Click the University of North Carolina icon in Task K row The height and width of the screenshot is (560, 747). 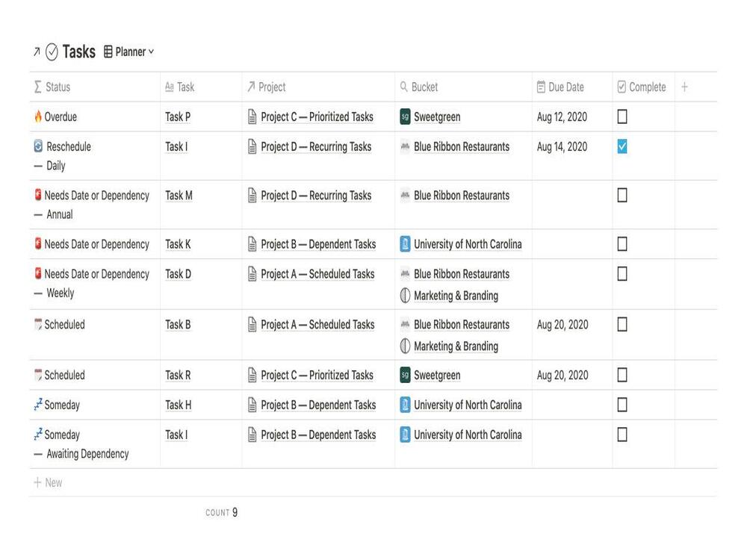coord(405,244)
